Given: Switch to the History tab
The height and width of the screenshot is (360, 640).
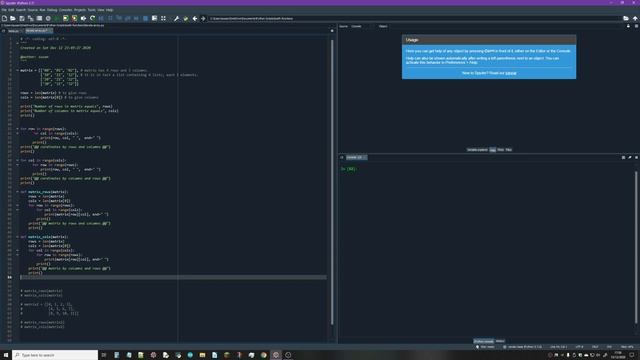Looking at the screenshot, I should click(500, 341).
